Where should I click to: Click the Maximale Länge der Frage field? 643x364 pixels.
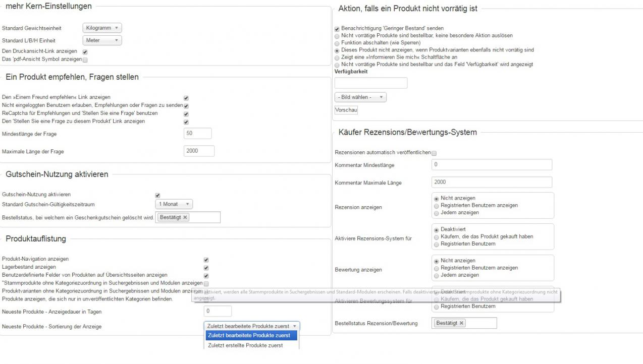coord(199,151)
